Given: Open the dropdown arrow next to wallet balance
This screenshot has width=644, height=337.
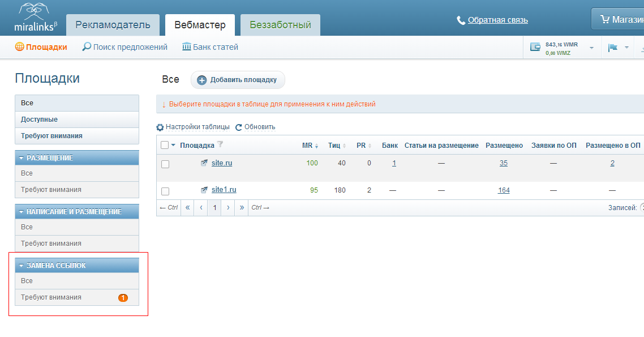Looking at the screenshot, I should coord(592,48).
